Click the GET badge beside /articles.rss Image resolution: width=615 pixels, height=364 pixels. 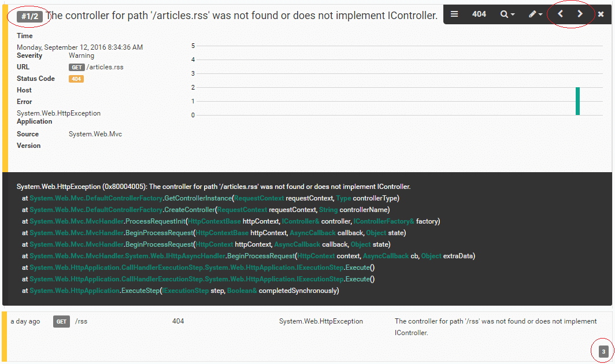click(76, 67)
